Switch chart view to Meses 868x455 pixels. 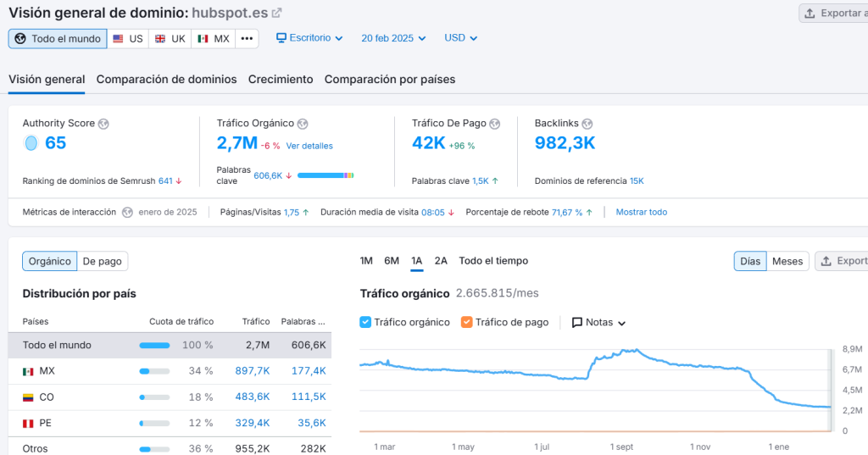787,261
